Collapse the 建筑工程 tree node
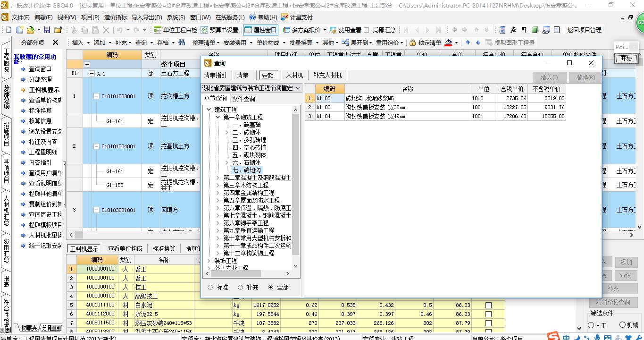The height and width of the screenshot is (340, 644). coord(209,110)
